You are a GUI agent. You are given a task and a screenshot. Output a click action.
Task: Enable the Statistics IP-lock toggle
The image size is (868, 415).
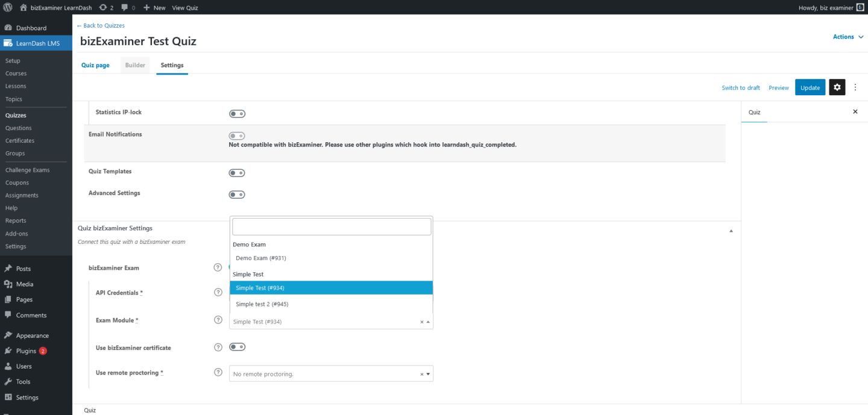(237, 113)
